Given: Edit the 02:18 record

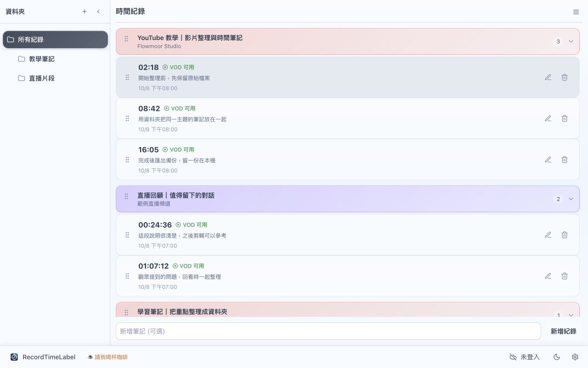Looking at the screenshot, I should click(x=548, y=77).
